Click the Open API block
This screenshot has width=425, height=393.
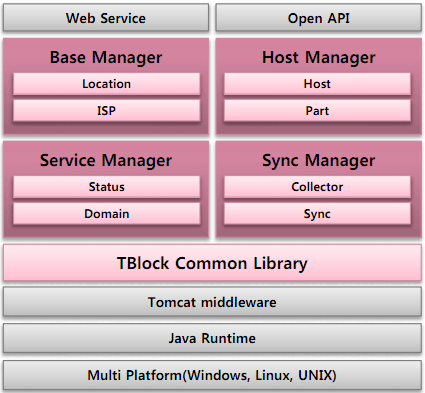(319, 18)
